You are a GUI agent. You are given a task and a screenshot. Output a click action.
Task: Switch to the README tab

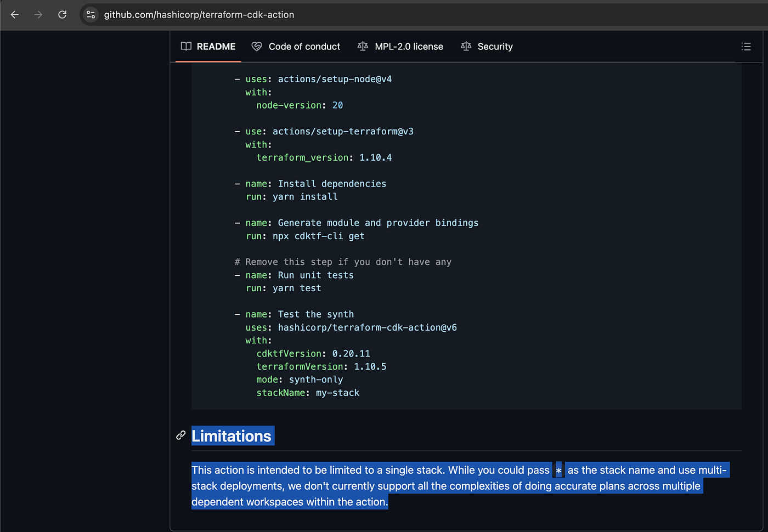click(208, 47)
